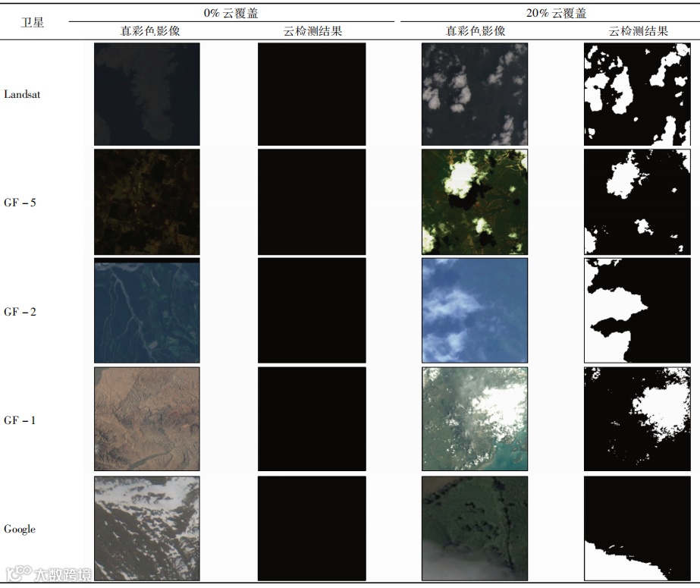
Task: Click 真彩色影像 under 0% 云覆盖
Action: point(150,31)
